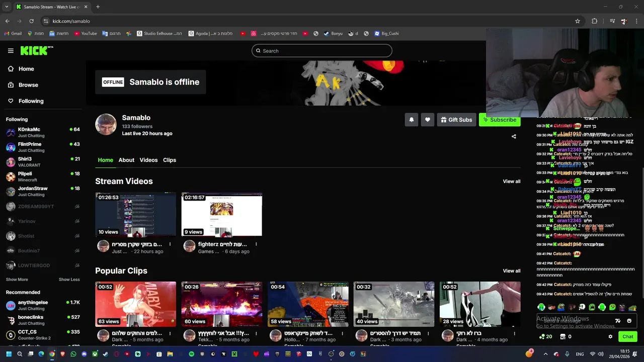Screen dimensions: 644x362
Task: Open options menu for fighterz video
Action: (x=256, y=244)
